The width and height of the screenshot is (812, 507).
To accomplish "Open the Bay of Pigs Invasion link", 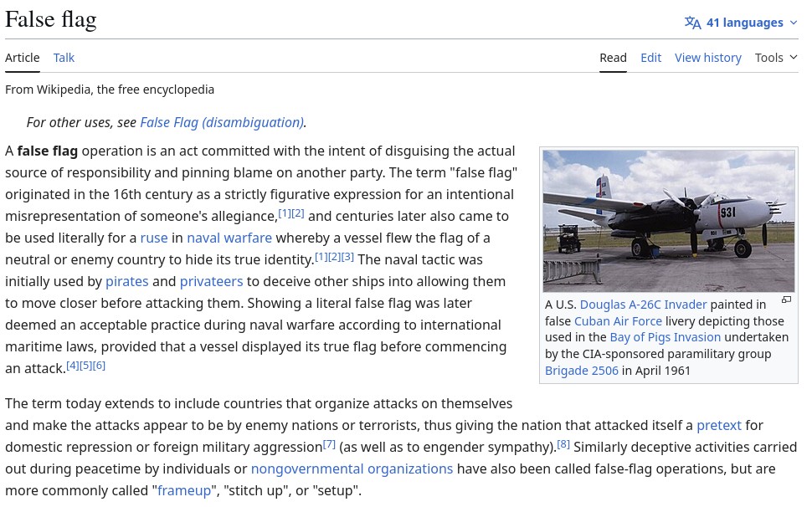I will tap(665, 337).
